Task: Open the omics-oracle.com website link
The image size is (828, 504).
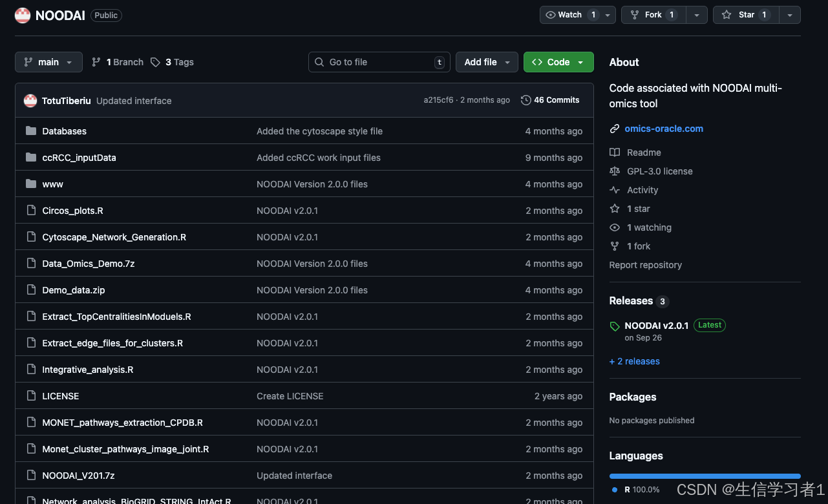Action: click(664, 129)
